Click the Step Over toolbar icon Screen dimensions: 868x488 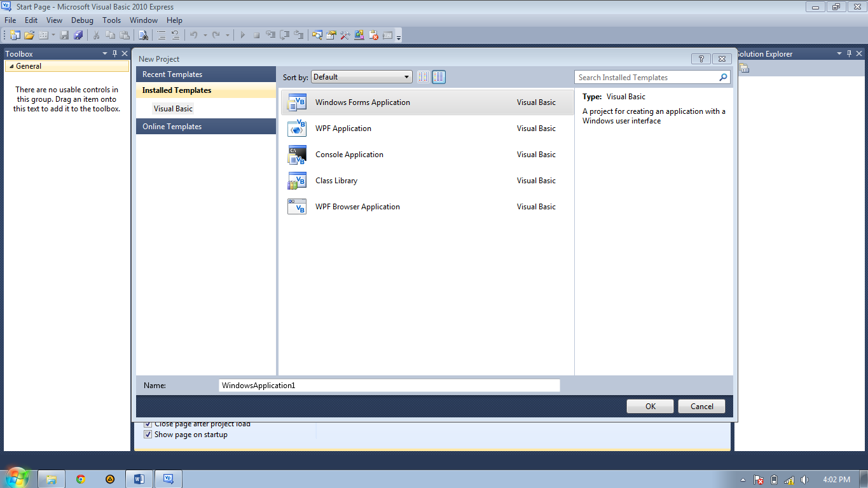(x=285, y=35)
